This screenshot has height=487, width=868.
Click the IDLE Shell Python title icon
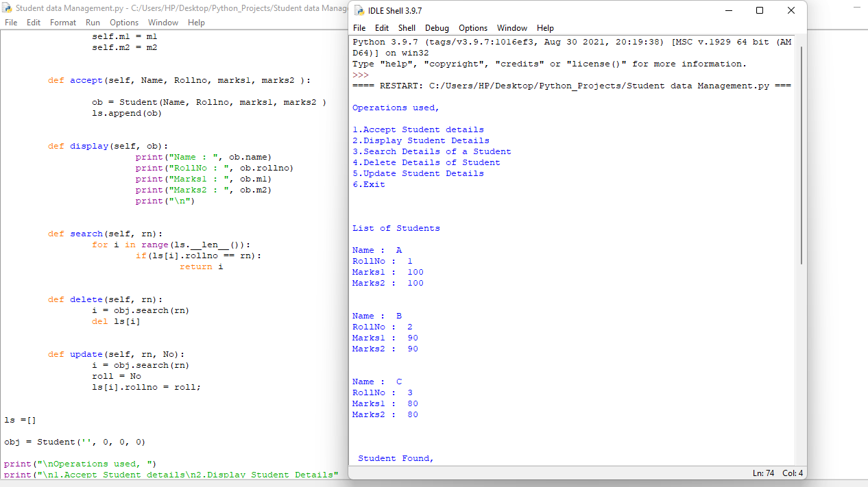[x=359, y=10]
